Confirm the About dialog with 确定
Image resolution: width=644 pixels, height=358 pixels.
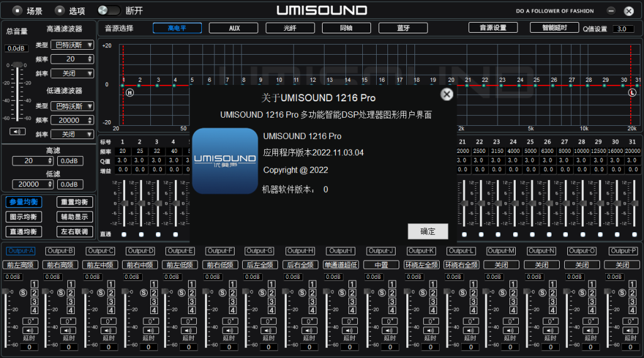428,232
